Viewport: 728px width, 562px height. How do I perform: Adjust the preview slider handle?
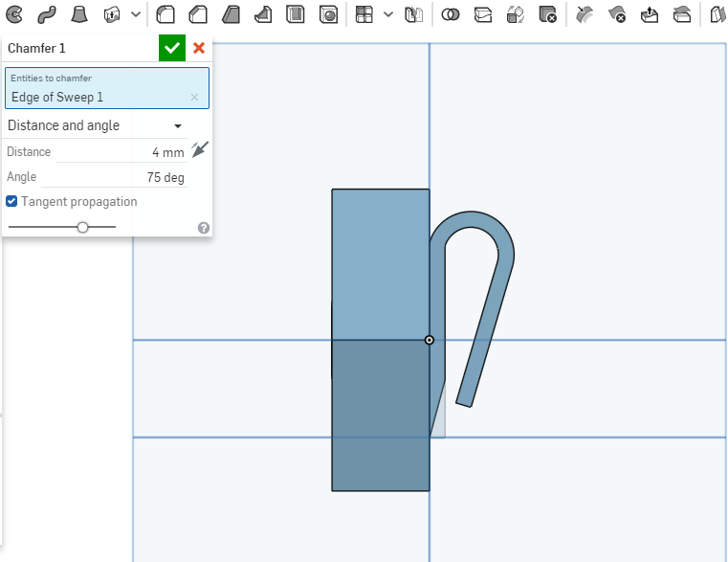tap(82, 227)
